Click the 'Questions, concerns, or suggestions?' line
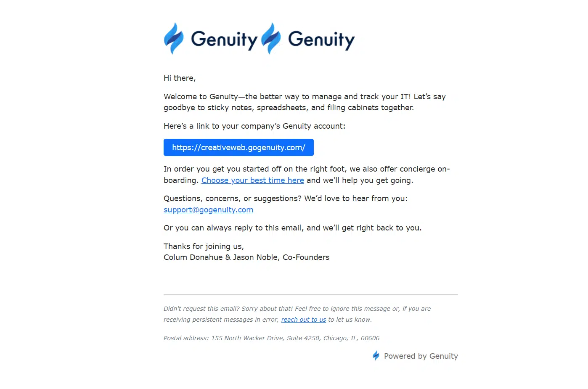588x389 pixels. (286, 198)
